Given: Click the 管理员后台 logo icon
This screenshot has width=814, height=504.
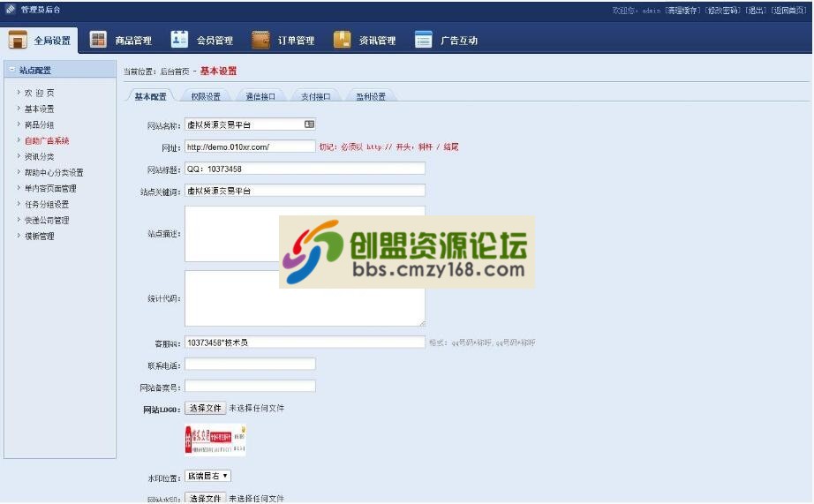Looking at the screenshot, I should click(x=11, y=9).
